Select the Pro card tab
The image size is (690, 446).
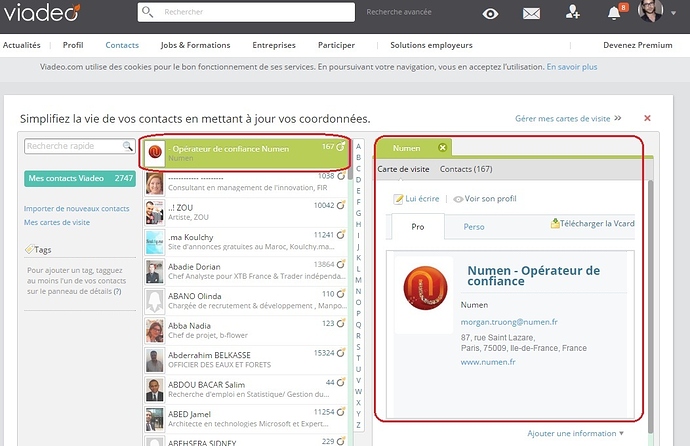point(418,227)
